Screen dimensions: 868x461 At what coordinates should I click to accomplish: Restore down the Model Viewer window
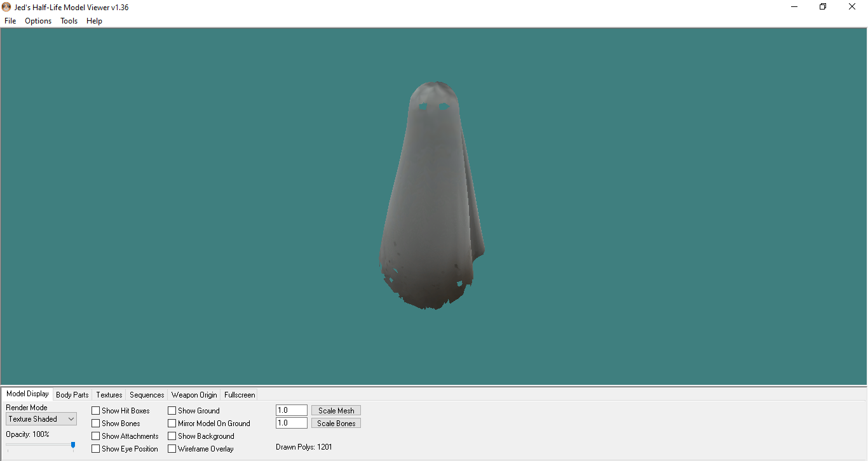pyautogui.click(x=823, y=7)
